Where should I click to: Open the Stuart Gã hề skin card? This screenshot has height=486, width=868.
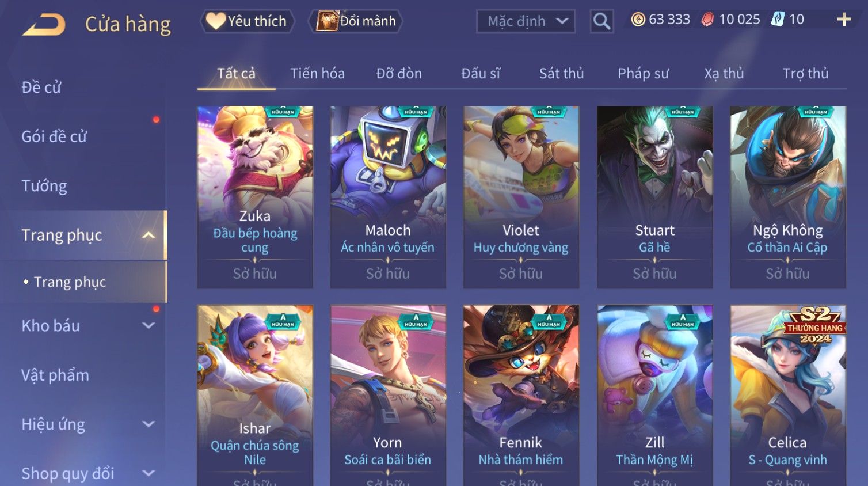(654, 197)
